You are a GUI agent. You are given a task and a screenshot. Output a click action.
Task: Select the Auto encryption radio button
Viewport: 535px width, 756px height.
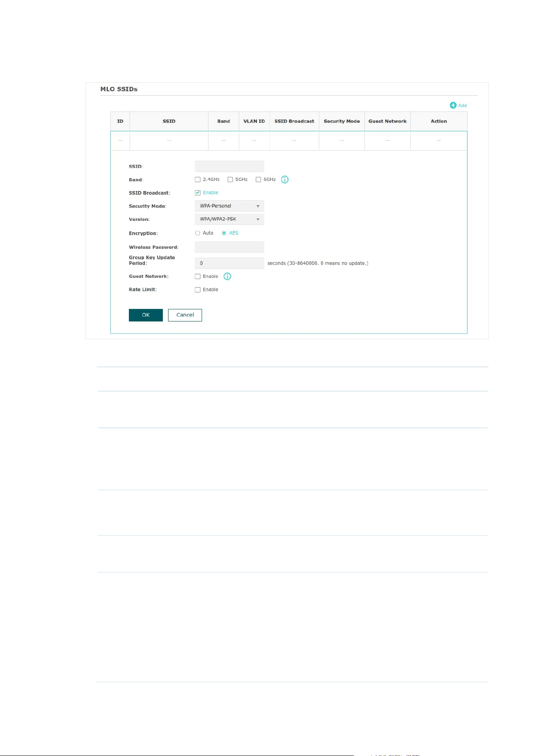pos(198,233)
